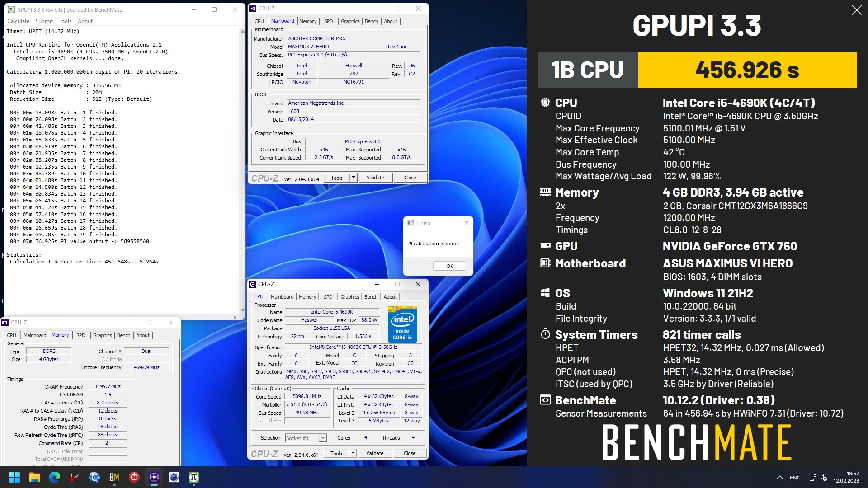Viewport: 868px width, 488px height.
Task: Click Tools button in CPU-Z Mainboard window
Action: coord(337,178)
